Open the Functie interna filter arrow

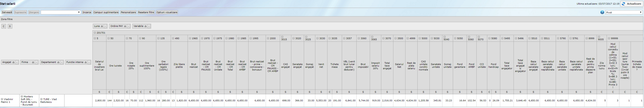[89, 62]
